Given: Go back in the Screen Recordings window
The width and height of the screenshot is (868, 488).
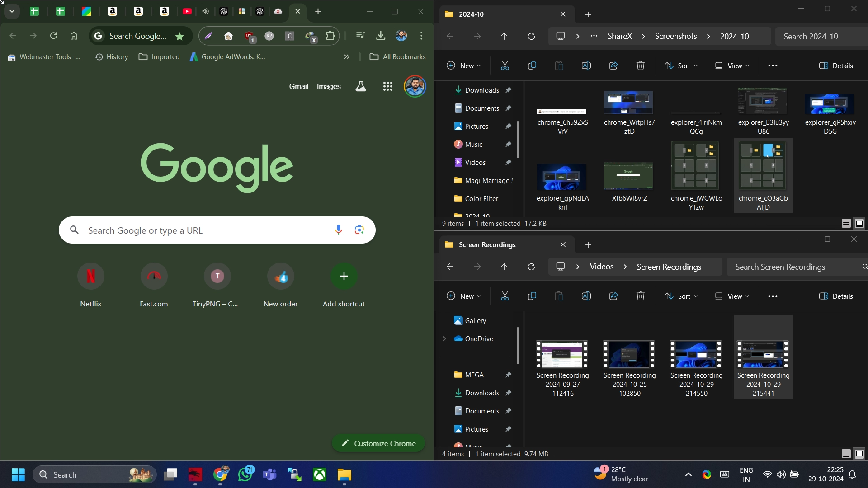Looking at the screenshot, I should pyautogui.click(x=450, y=267).
